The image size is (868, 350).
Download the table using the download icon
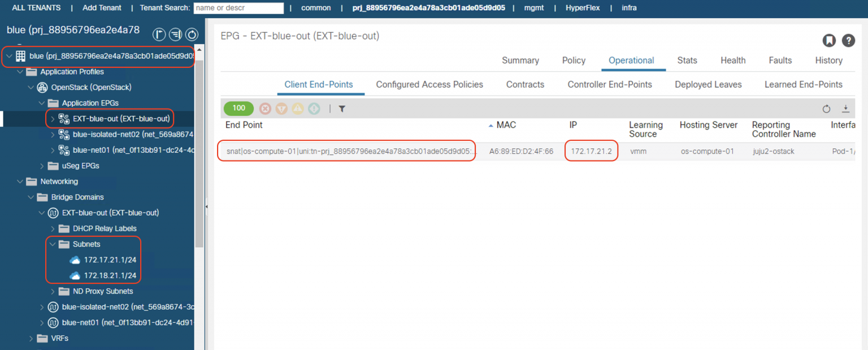coord(845,109)
